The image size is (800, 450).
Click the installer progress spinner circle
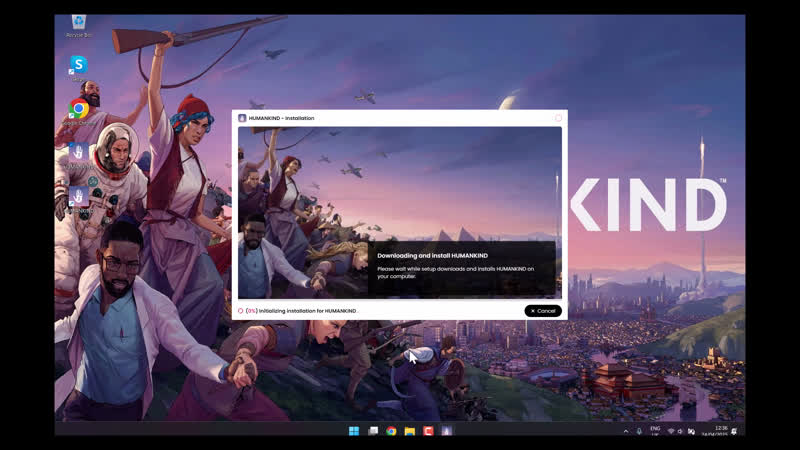tap(240, 311)
